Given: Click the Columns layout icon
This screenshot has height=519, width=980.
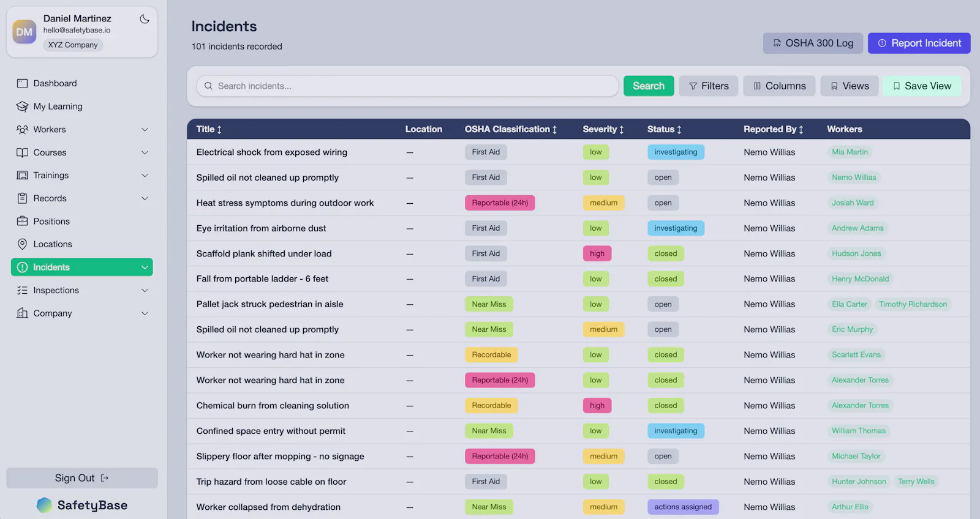Looking at the screenshot, I should pyautogui.click(x=757, y=86).
